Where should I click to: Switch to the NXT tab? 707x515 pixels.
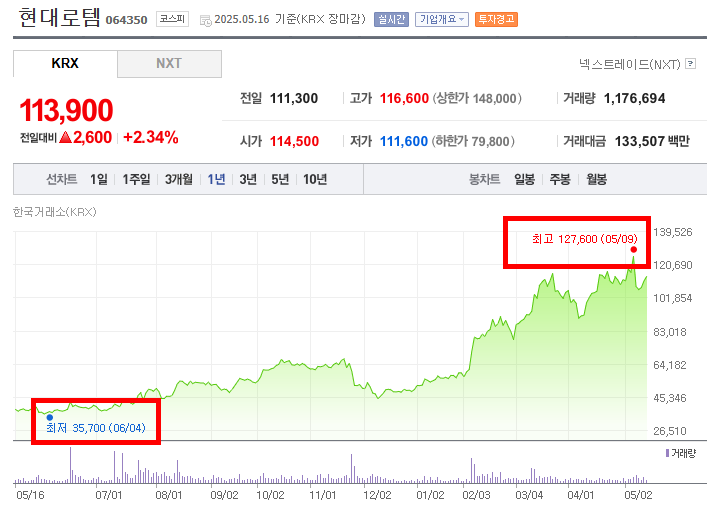pyautogui.click(x=170, y=64)
